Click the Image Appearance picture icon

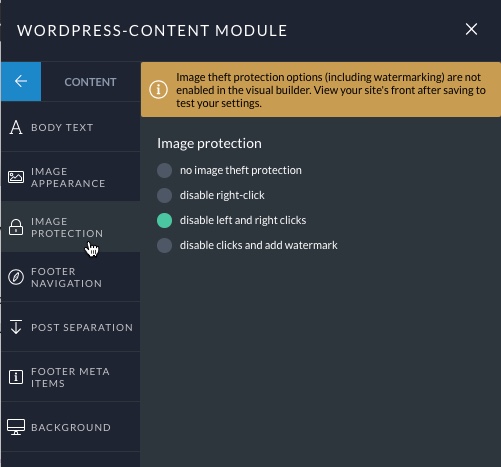(16, 177)
